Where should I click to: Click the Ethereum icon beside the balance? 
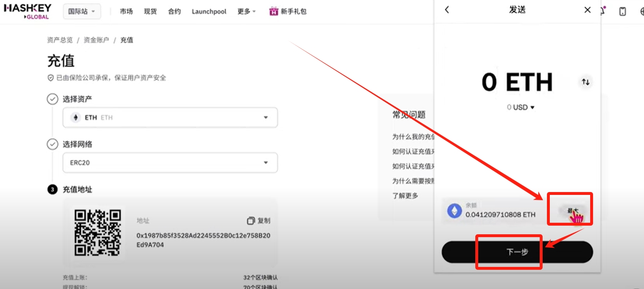(454, 211)
